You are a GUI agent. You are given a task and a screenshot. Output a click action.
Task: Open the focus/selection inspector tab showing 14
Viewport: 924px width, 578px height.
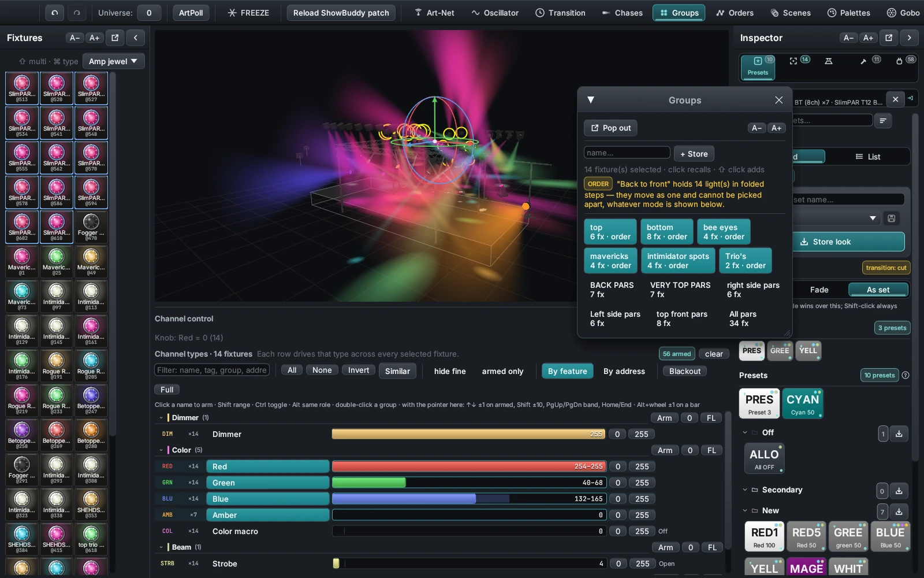click(799, 61)
